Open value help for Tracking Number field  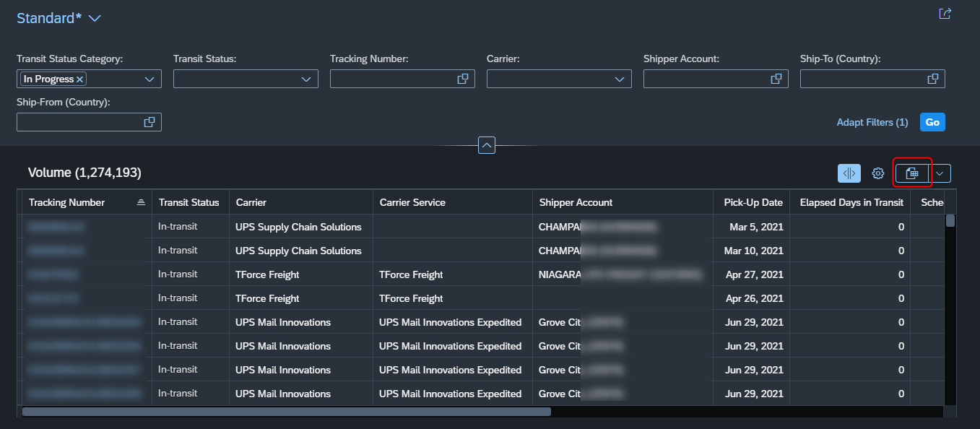[463, 79]
